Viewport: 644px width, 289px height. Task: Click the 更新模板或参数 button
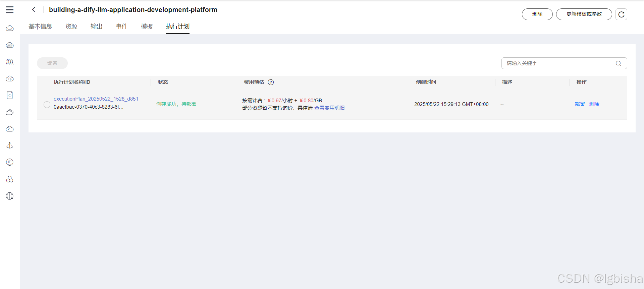[584, 14]
